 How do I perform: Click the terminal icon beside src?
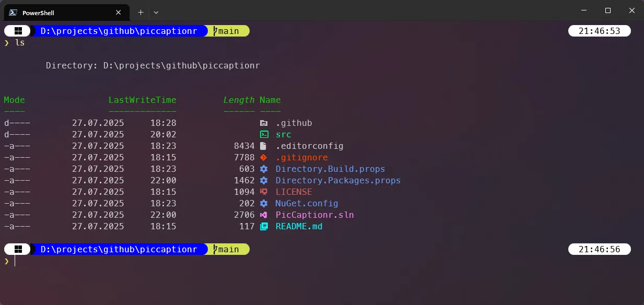264,135
